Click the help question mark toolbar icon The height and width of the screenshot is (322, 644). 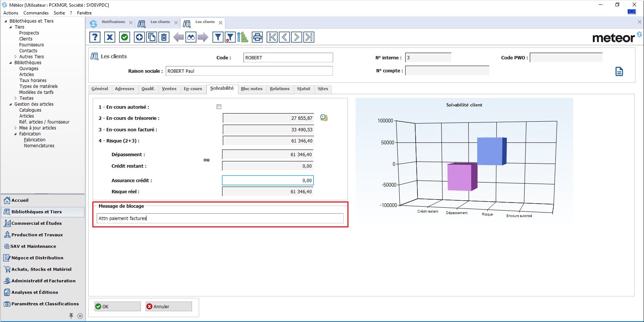[x=95, y=37]
